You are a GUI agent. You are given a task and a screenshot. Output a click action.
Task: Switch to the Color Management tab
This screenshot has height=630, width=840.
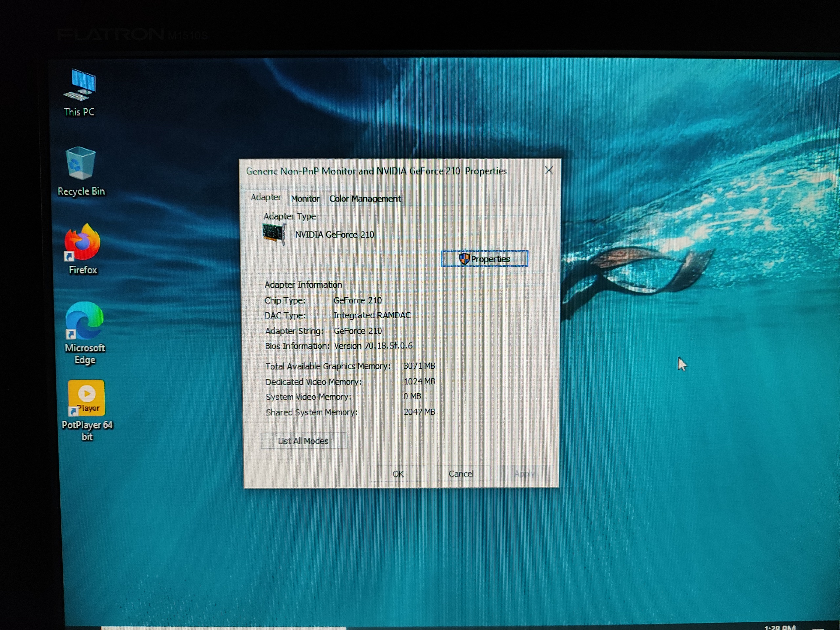(365, 199)
